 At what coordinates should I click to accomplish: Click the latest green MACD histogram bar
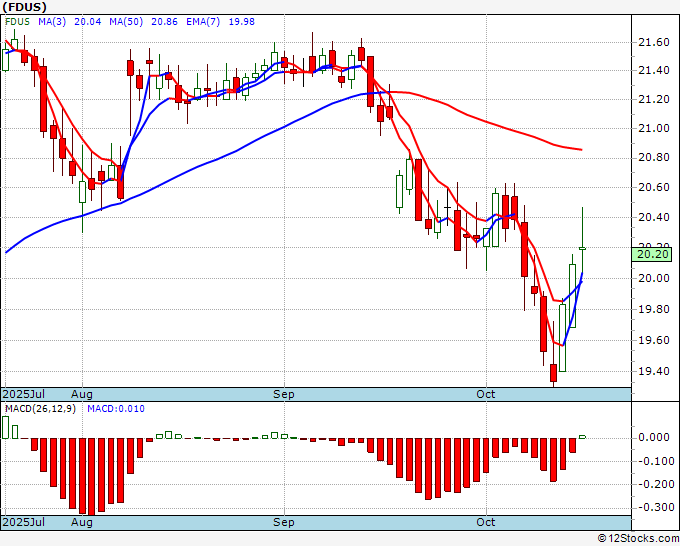click(582, 437)
